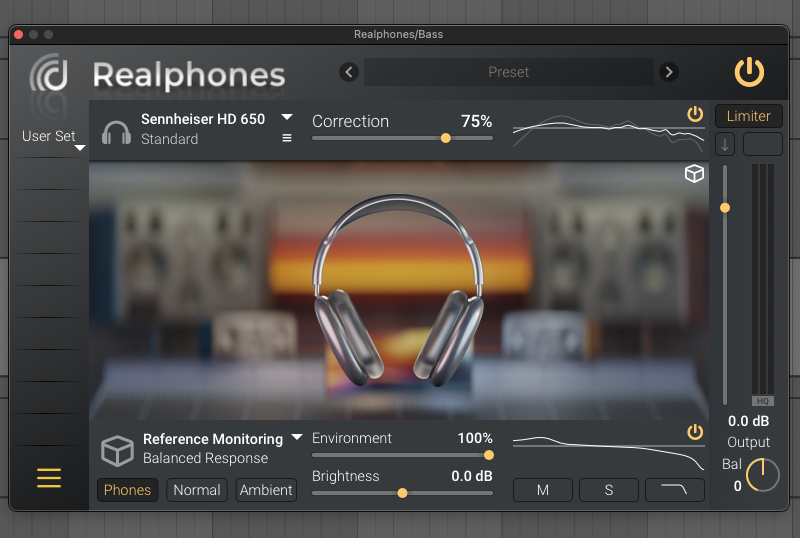Screen dimensions: 800x538
Task: Click the Brightness slider handle
Action: click(403, 493)
